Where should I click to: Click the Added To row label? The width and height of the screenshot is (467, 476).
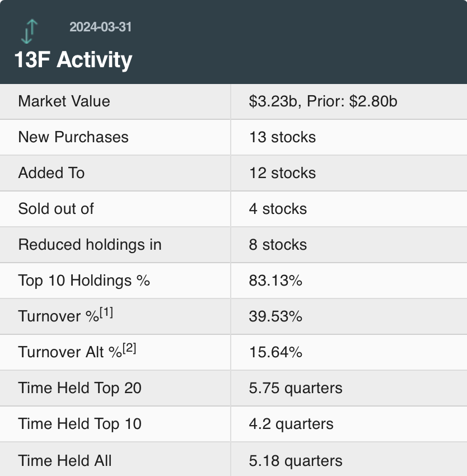coord(52,172)
